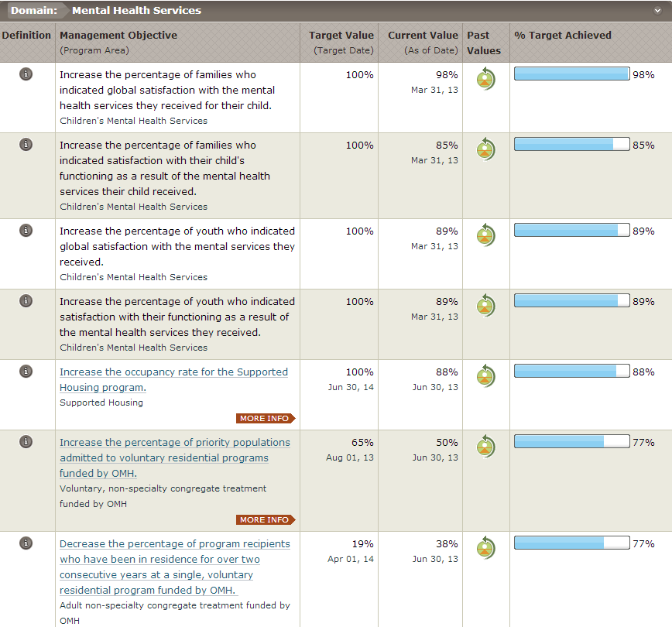This screenshot has height=627, width=672.
Task: Show past values for 50% priority populations row
Action: [x=485, y=446]
